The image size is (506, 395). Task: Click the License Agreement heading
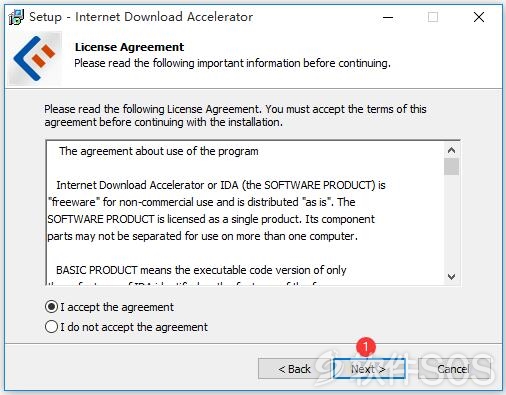(x=129, y=47)
